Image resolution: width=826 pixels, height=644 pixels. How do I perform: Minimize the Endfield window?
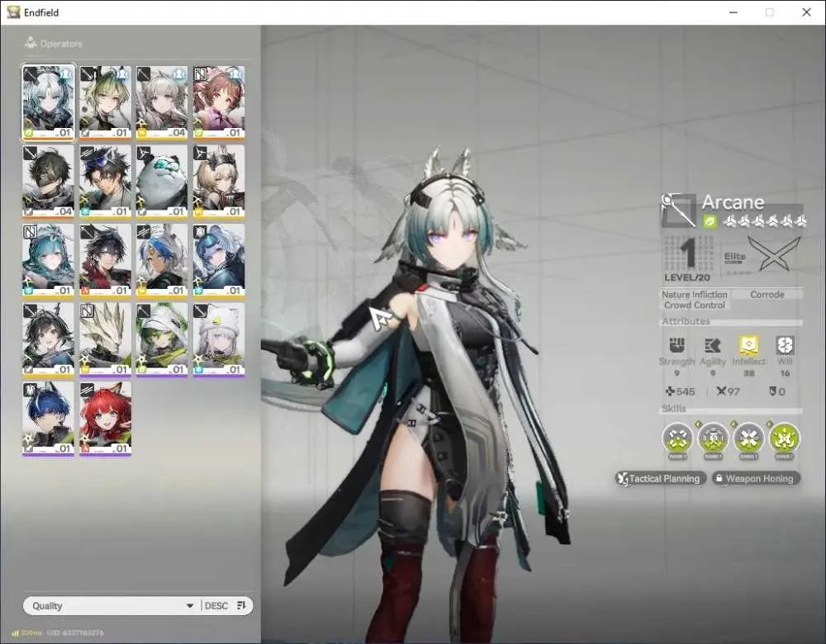click(x=733, y=12)
